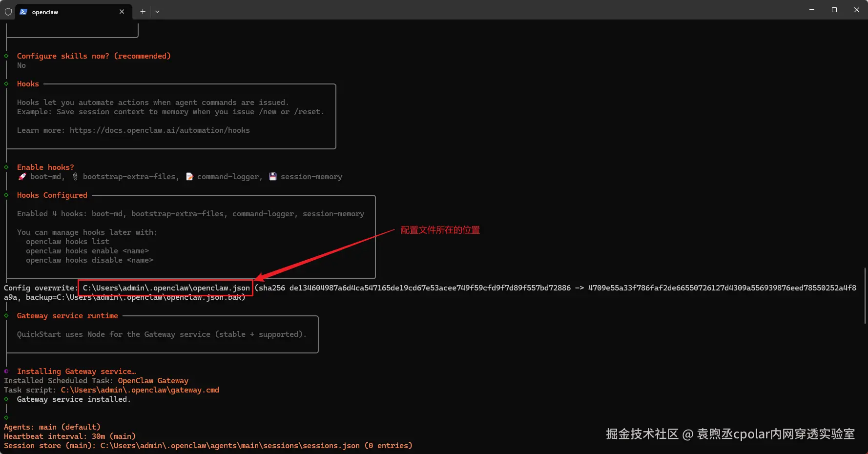Click 'openclaw hooks disable <name>' text
The height and width of the screenshot is (454, 868).
point(90,260)
